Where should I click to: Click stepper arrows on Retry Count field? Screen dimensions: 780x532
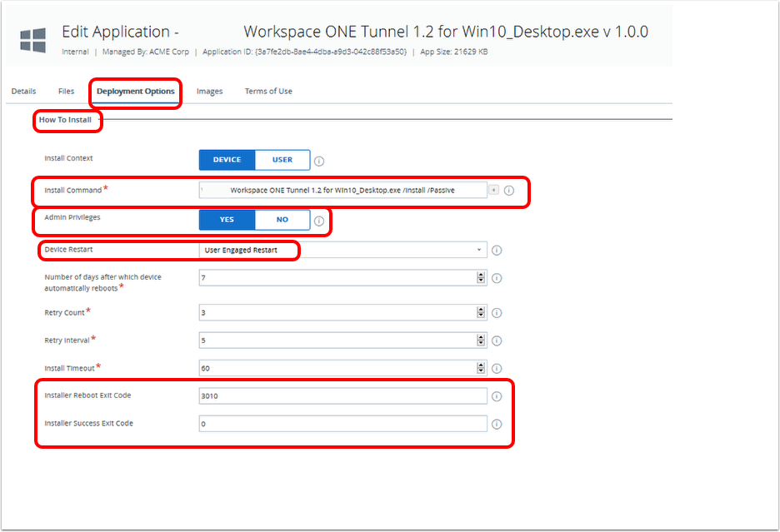480,313
